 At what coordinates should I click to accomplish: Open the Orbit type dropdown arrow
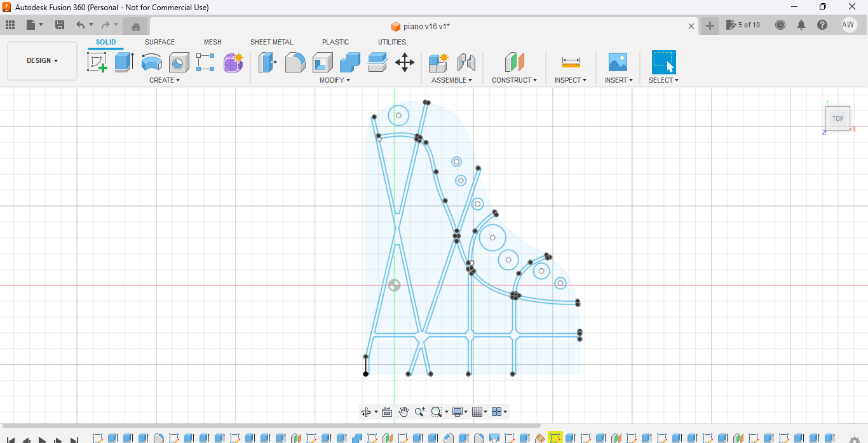coord(376,412)
